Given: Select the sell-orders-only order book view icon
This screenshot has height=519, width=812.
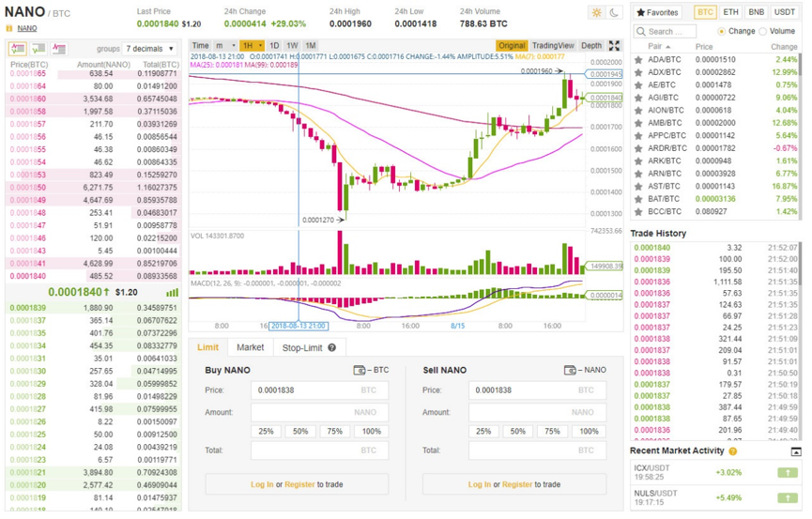Looking at the screenshot, I should click(58, 49).
